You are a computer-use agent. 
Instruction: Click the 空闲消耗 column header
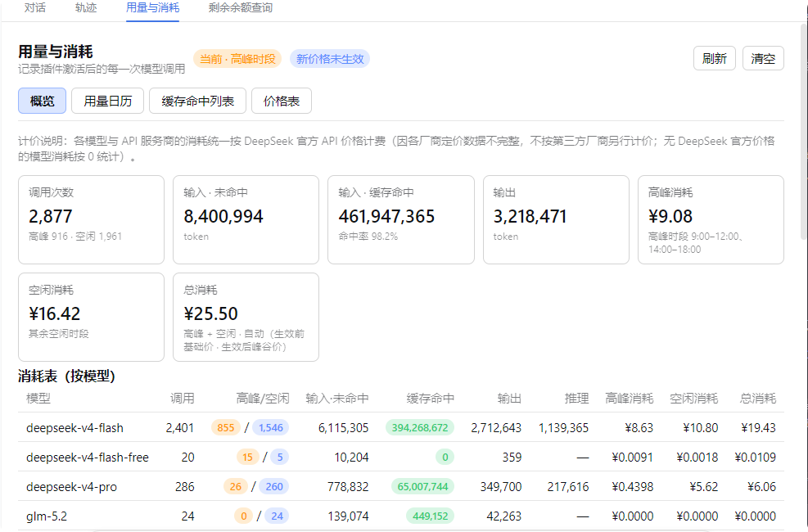693,398
